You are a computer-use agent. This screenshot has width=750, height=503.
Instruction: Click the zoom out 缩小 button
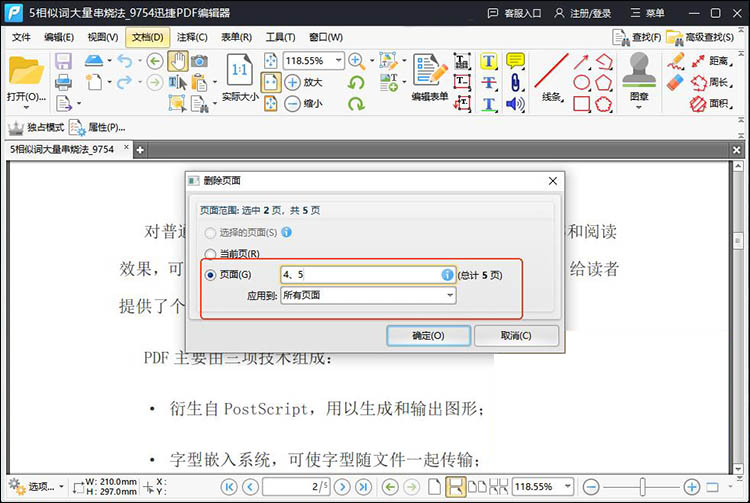303,103
